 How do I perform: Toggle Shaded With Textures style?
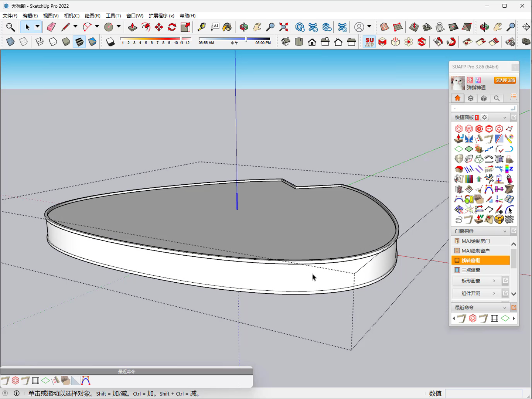point(79,42)
